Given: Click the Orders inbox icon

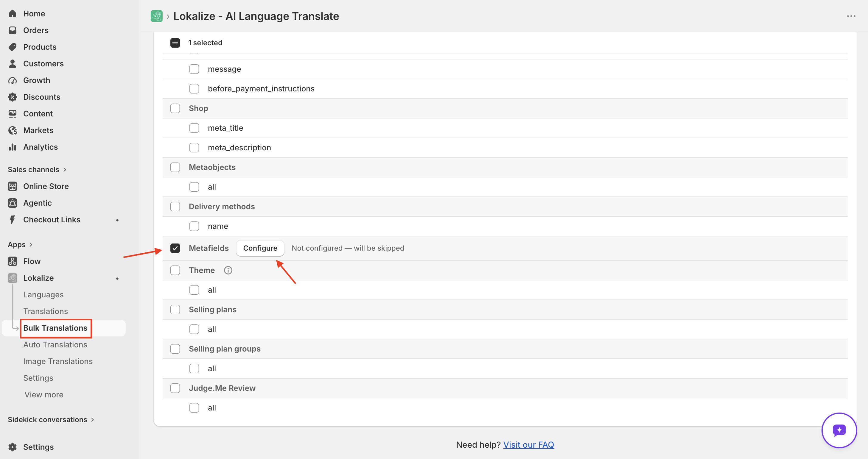Looking at the screenshot, I should 13,30.
